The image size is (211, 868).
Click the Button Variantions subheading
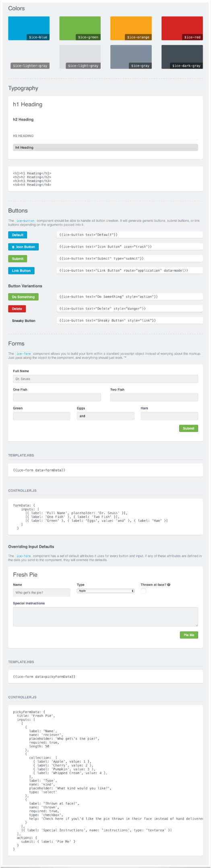coord(25,286)
